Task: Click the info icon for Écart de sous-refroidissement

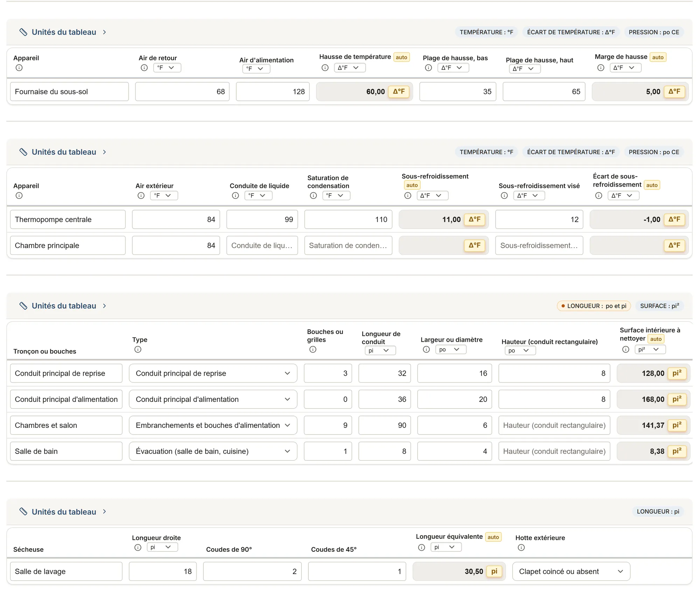Action: (x=599, y=196)
